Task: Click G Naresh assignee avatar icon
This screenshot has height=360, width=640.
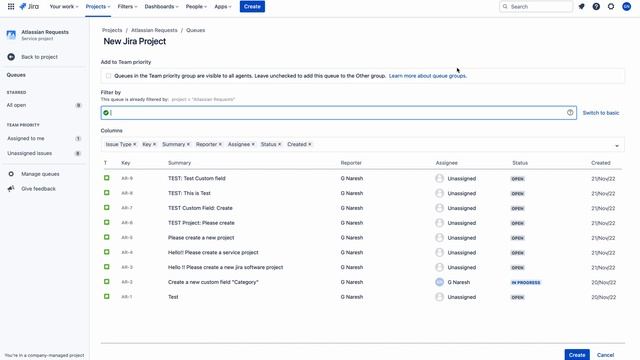Action: 439,282
